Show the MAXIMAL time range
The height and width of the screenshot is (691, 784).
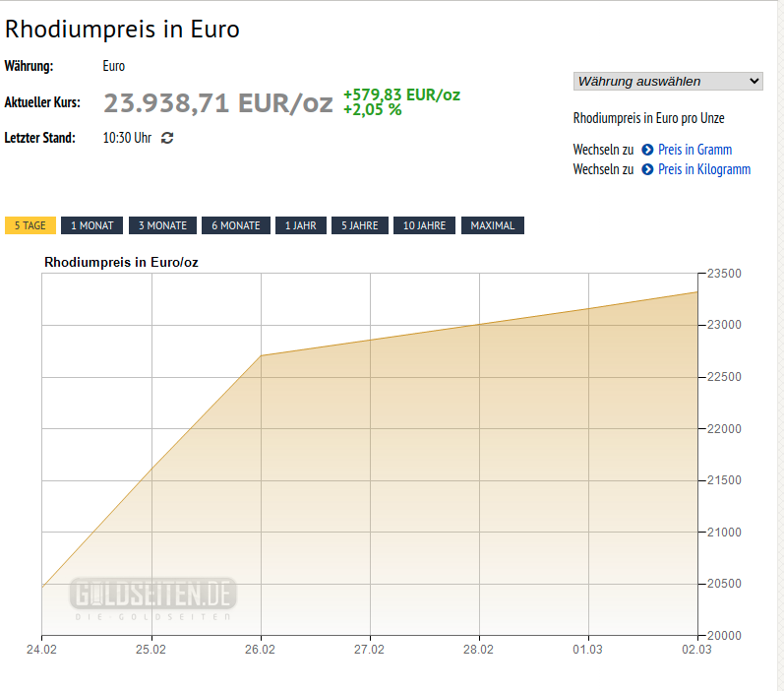tap(493, 225)
